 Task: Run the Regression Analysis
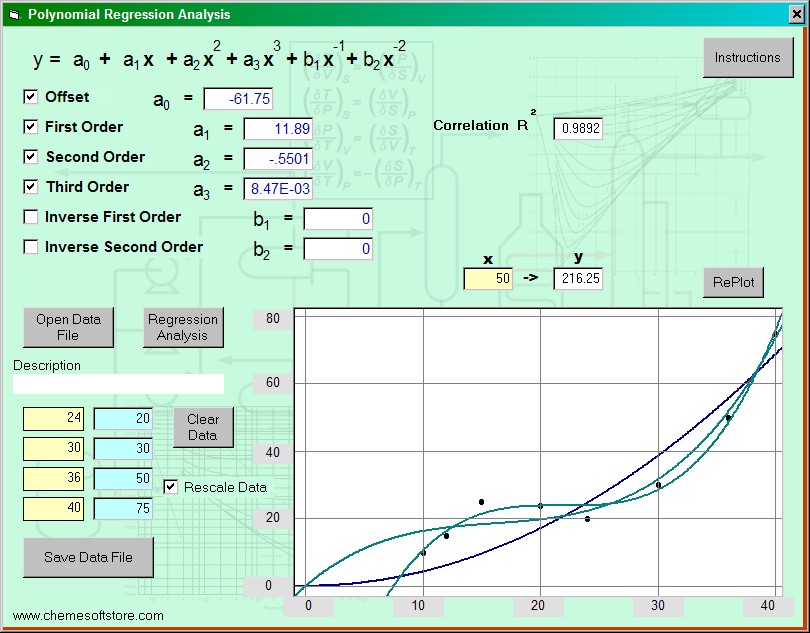[x=183, y=327]
